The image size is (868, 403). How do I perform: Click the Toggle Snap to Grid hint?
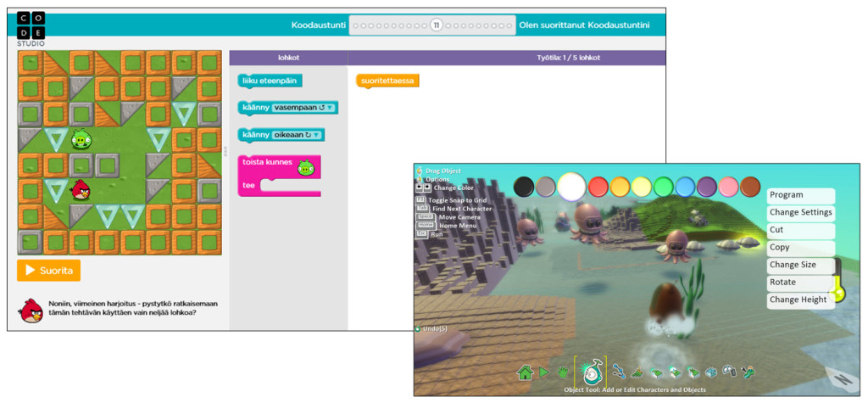pyautogui.click(x=449, y=199)
